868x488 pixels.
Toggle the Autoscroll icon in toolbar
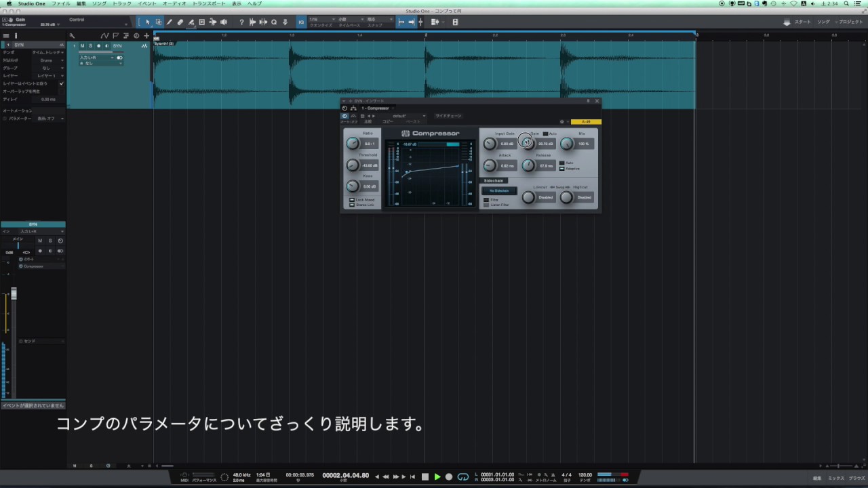click(411, 22)
